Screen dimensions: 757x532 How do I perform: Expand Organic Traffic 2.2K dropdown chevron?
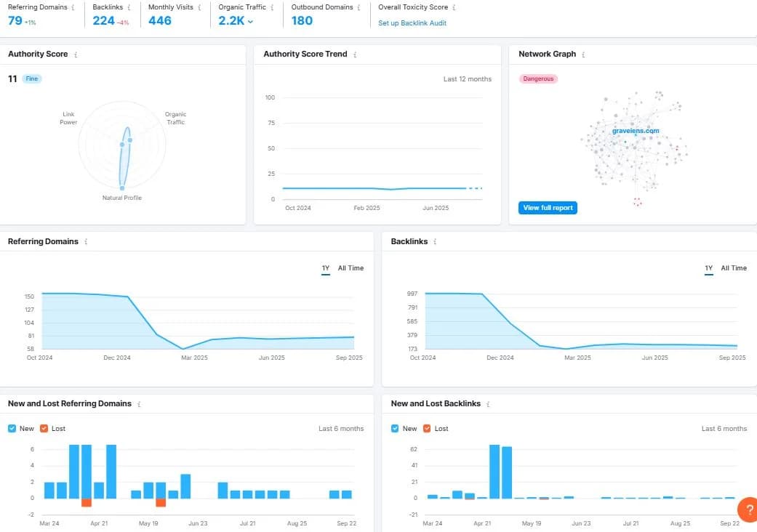pyautogui.click(x=250, y=21)
